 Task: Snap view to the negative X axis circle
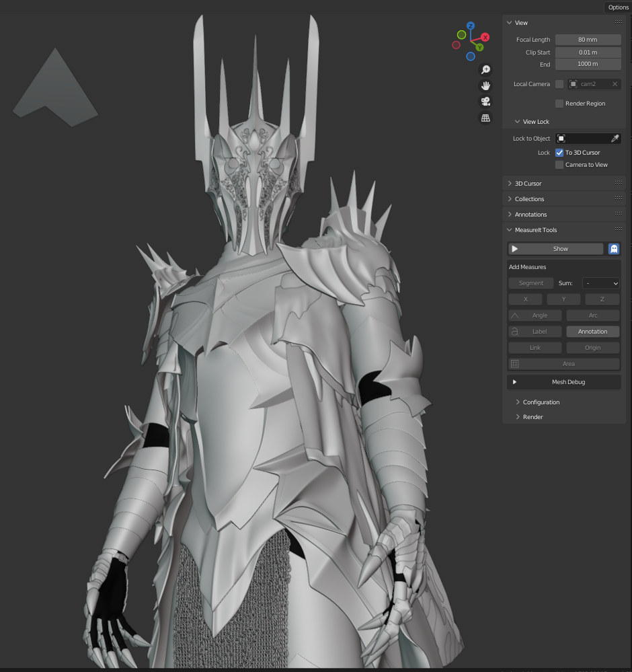pos(457,44)
